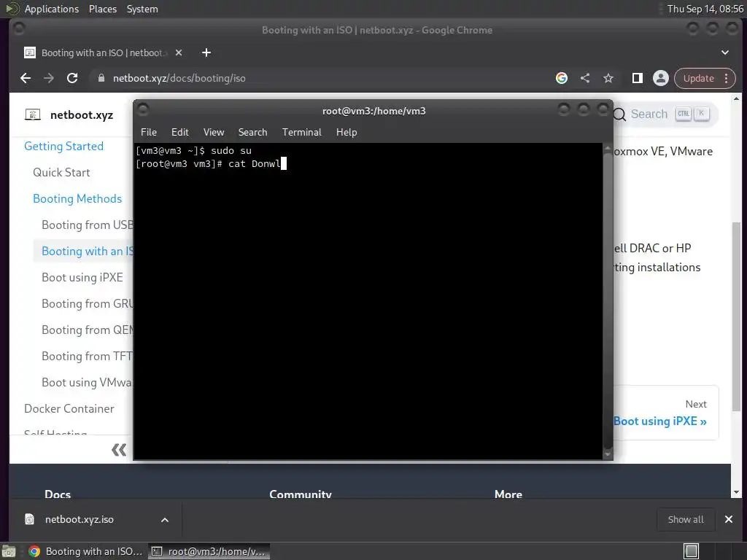Viewport: 747px width, 560px height.
Task: Open the Terminal menu
Action: pyautogui.click(x=301, y=132)
